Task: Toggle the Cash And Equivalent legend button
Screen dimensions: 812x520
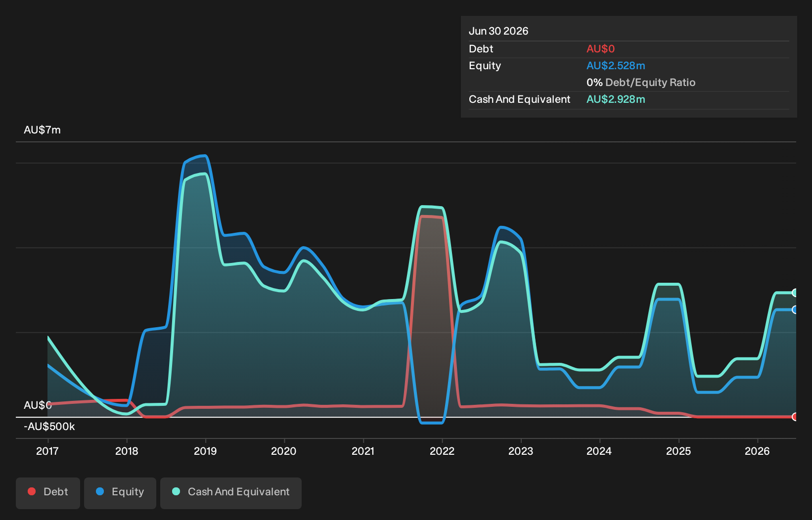Action: click(231, 493)
